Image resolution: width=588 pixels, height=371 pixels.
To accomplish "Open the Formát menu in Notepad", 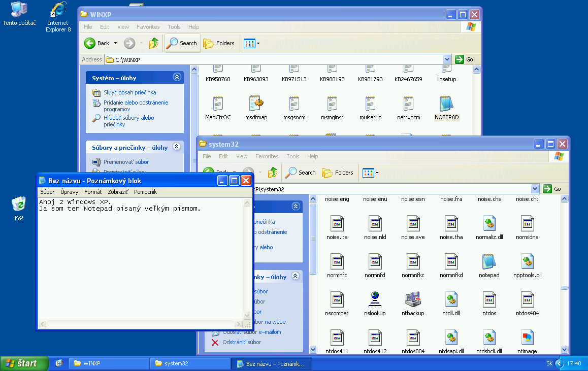I will click(93, 192).
